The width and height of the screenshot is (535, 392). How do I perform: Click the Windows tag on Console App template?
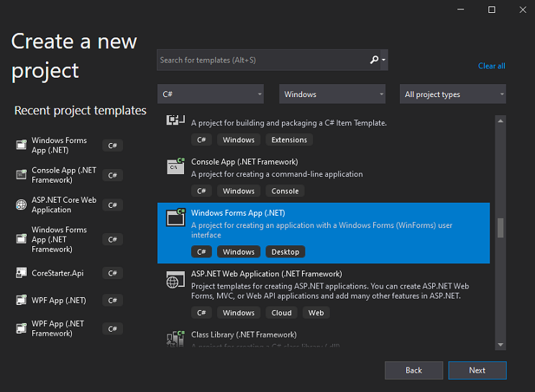click(x=239, y=191)
